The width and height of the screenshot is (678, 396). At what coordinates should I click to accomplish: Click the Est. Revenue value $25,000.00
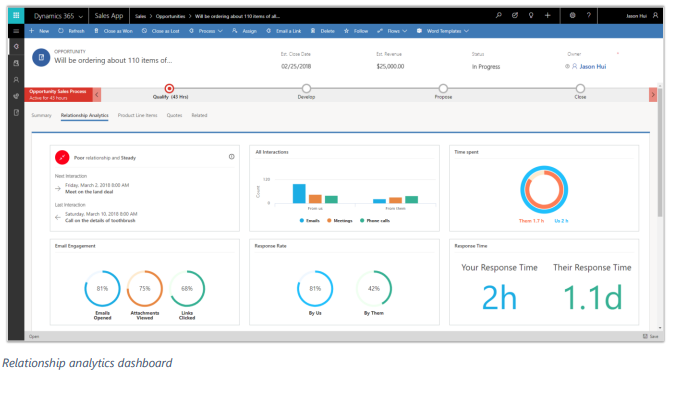pyautogui.click(x=390, y=67)
